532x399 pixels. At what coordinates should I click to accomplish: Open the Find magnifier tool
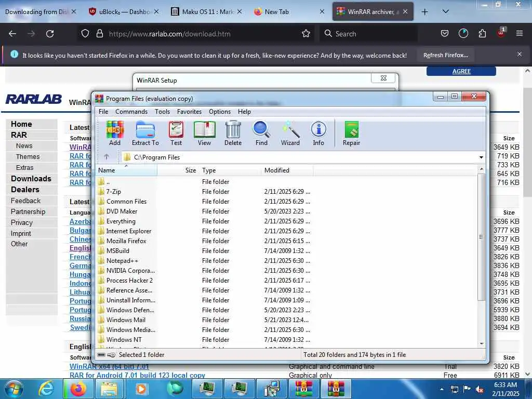(261, 134)
